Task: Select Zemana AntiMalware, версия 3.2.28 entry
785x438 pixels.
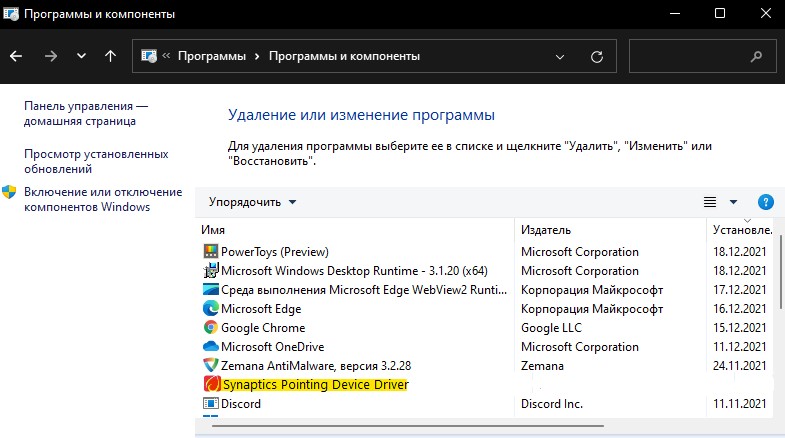Action: (316, 366)
